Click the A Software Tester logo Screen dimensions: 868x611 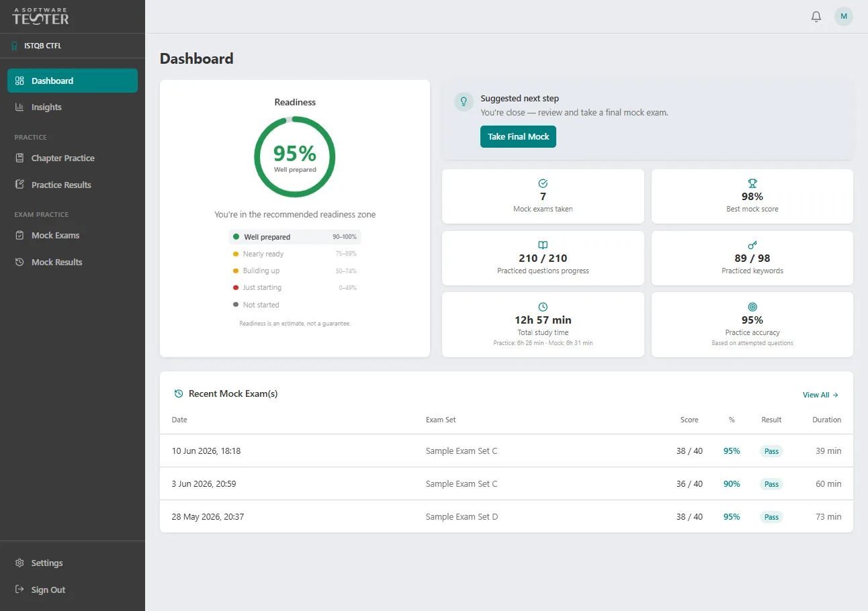40,16
